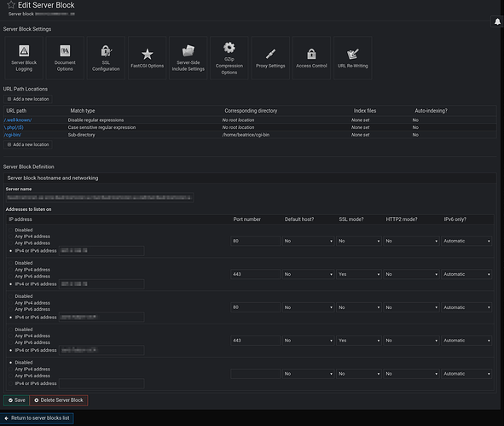The height and width of the screenshot is (426, 504).
Task: Open HTTP2 mode dropdown in second port 443 row
Action: click(x=411, y=341)
